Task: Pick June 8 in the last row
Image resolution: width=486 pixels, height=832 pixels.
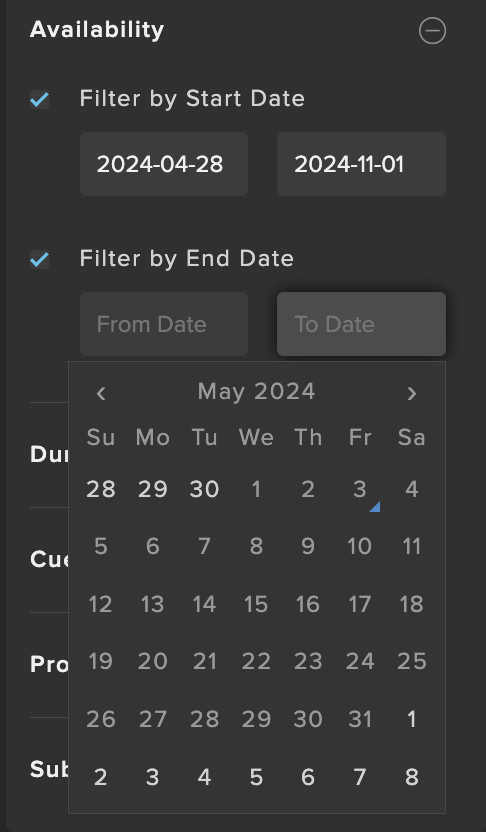Action: click(x=412, y=777)
